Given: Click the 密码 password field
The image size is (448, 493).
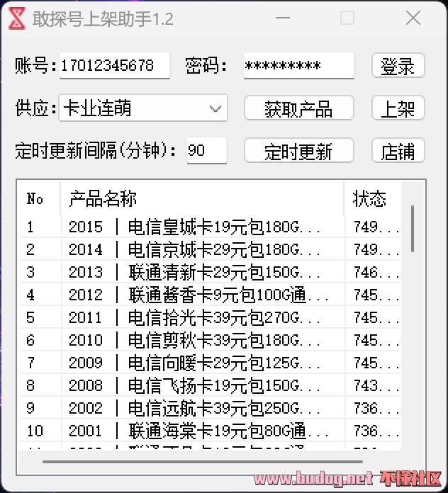Looking at the screenshot, I should (x=299, y=65).
